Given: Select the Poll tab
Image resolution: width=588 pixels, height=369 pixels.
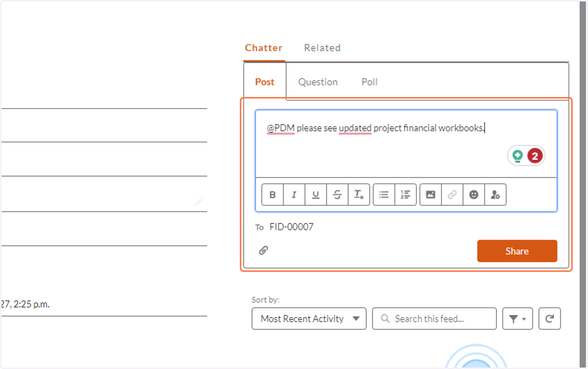Looking at the screenshot, I should [x=369, y=82].
